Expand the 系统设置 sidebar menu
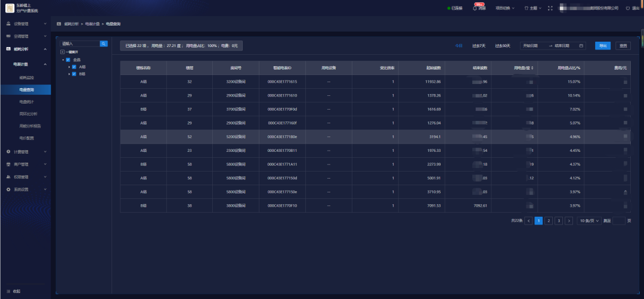This screenshot has width=644, height=299. 45,189
